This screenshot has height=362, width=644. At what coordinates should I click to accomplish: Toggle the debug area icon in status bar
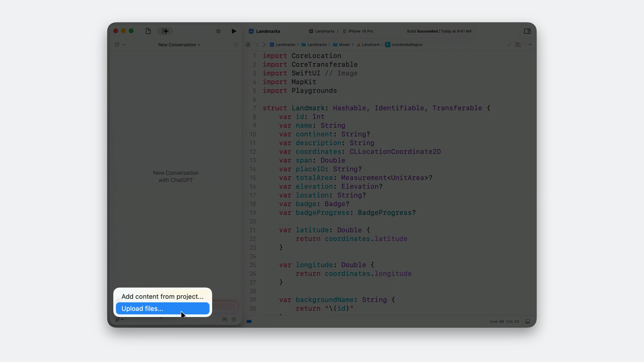pyautogui.click(x=527, y=322)
